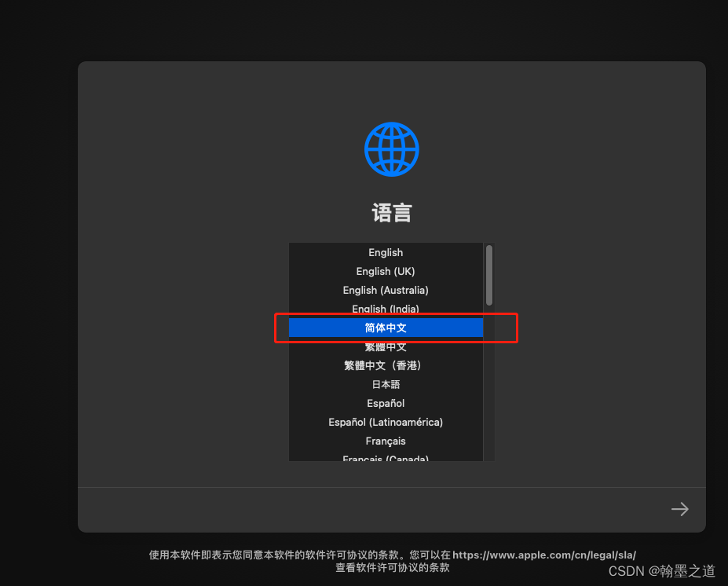This screenshot has width=728, height=586.
Task: Select English as the system language
Action: tap(386, 252)
